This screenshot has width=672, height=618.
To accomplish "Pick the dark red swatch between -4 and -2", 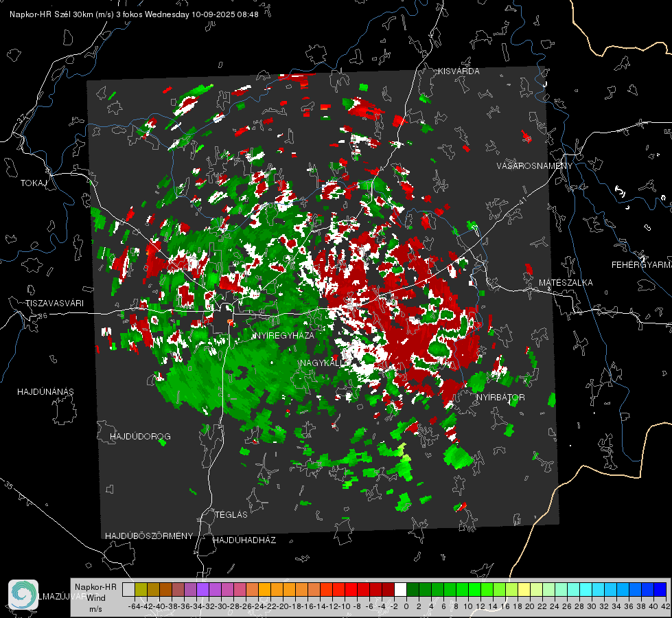I will [x=388, y=589].
